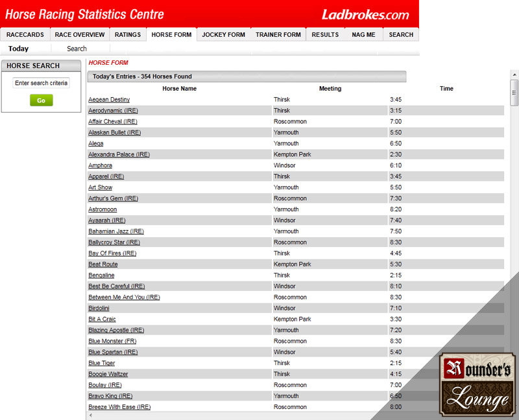Click the 7:10 time for Birdolini

[x=396, y=309]
